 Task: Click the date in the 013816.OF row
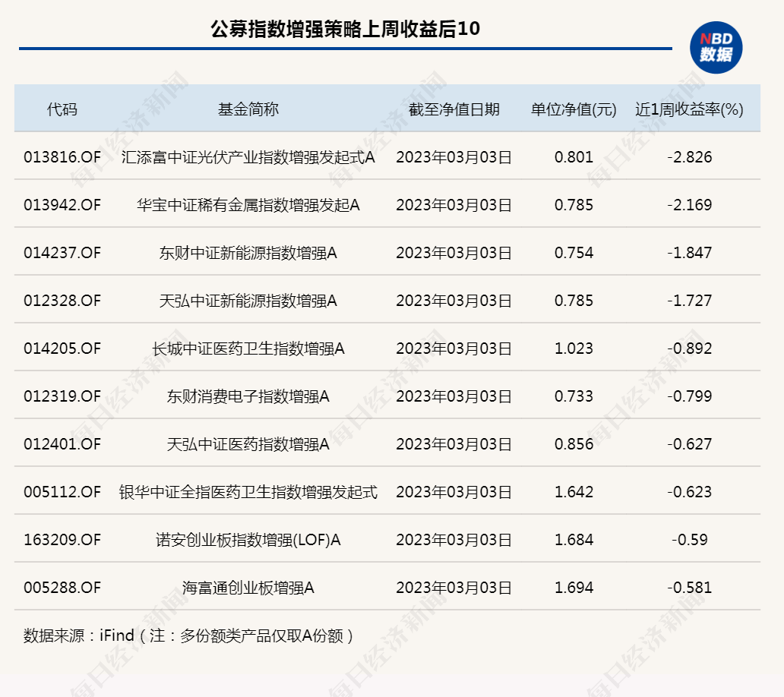coord(454,157)
